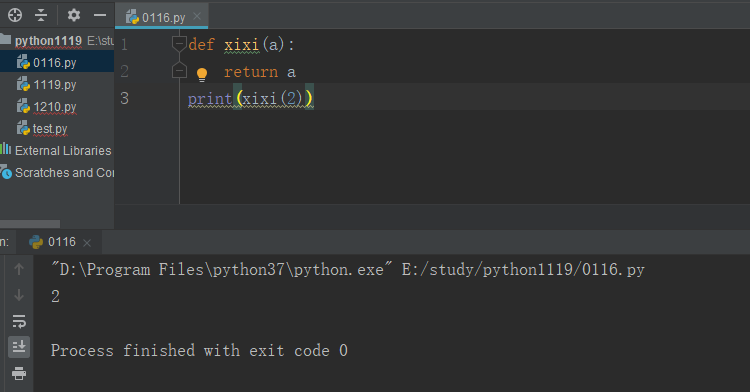
Task: Click the locate/scroll-from-source crosshair icon
Action: [x=15, y=15]
